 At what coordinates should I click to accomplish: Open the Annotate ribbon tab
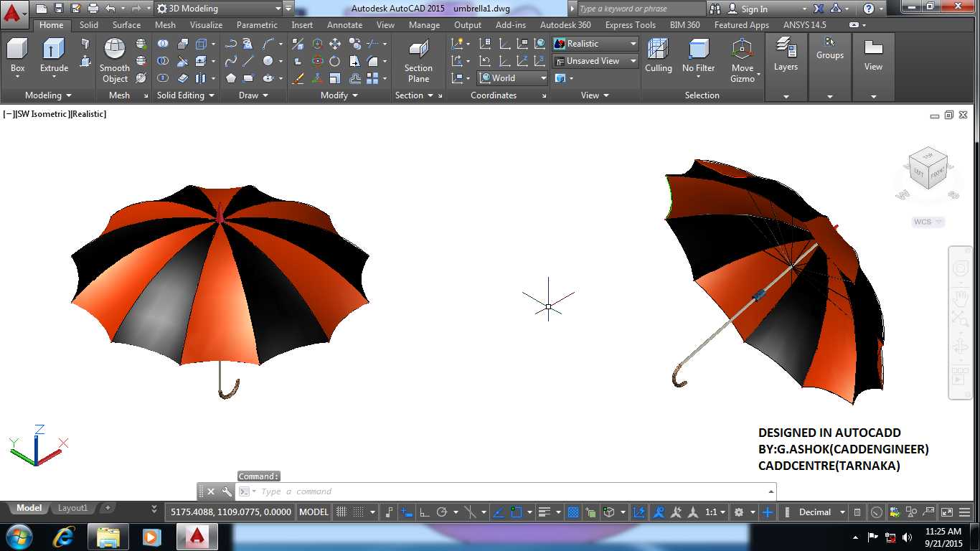click(344, 25)
